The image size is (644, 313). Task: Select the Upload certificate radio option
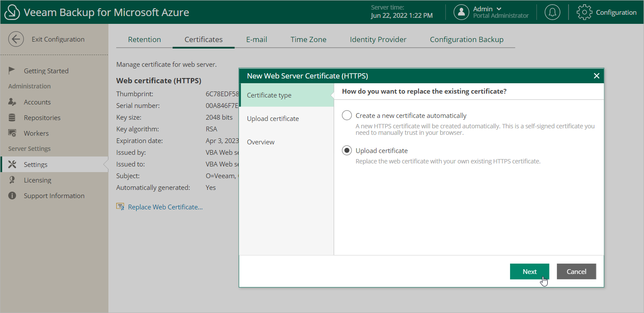(347, 151)
